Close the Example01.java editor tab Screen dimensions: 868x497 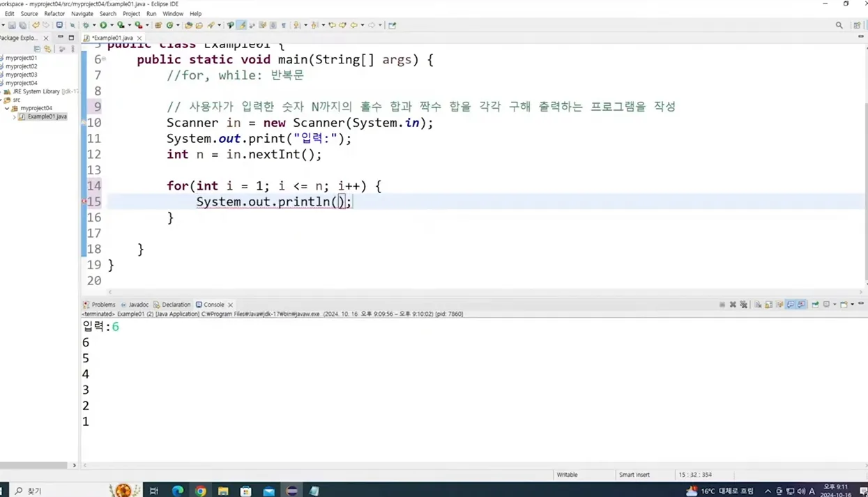[x=139, y=38]
